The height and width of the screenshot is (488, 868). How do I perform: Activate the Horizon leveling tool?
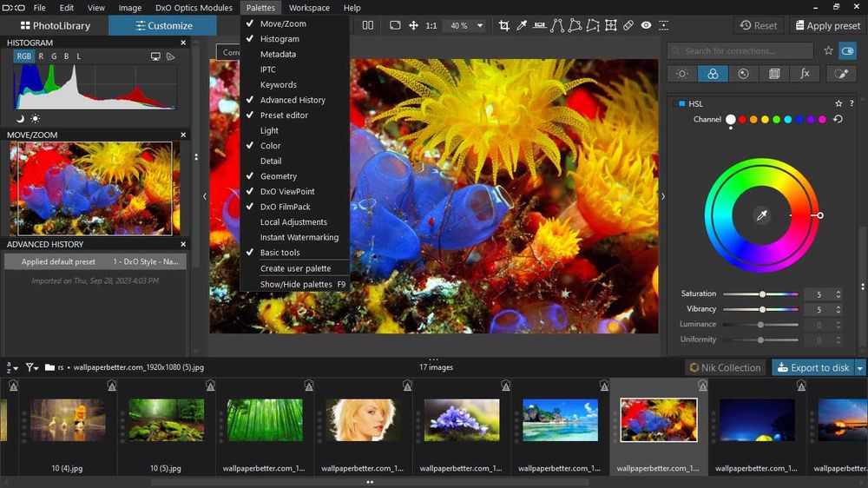pos(539,26)
